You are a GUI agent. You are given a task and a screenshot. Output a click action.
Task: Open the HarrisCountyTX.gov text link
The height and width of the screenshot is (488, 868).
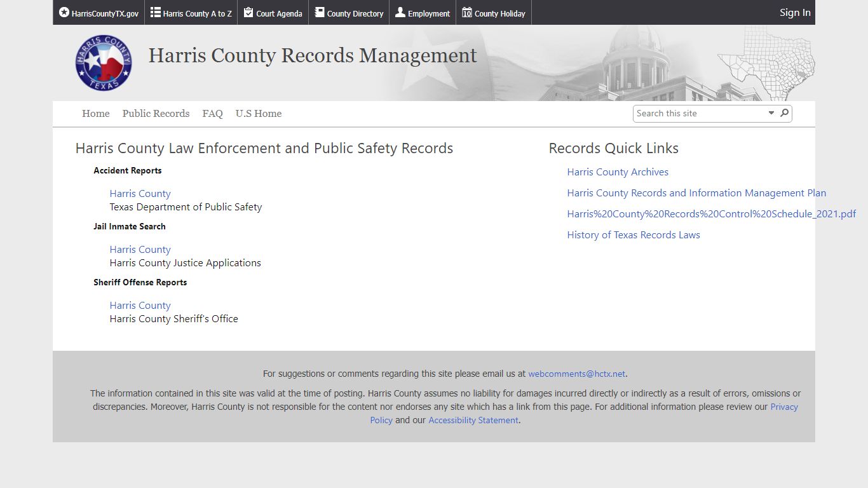tap(105, 13)
